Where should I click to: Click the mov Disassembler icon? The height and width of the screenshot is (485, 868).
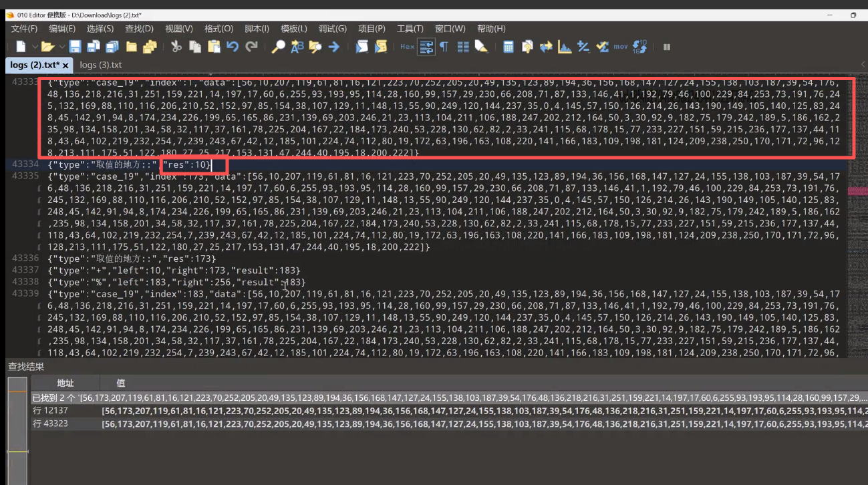tap(620, 47)
